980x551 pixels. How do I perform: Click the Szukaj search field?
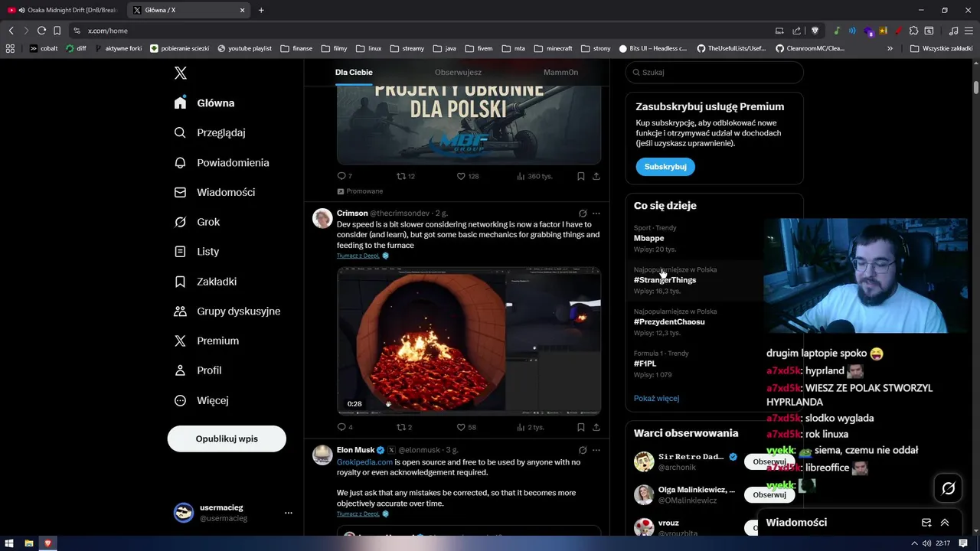pyautogui.click(x=714, y=72)
